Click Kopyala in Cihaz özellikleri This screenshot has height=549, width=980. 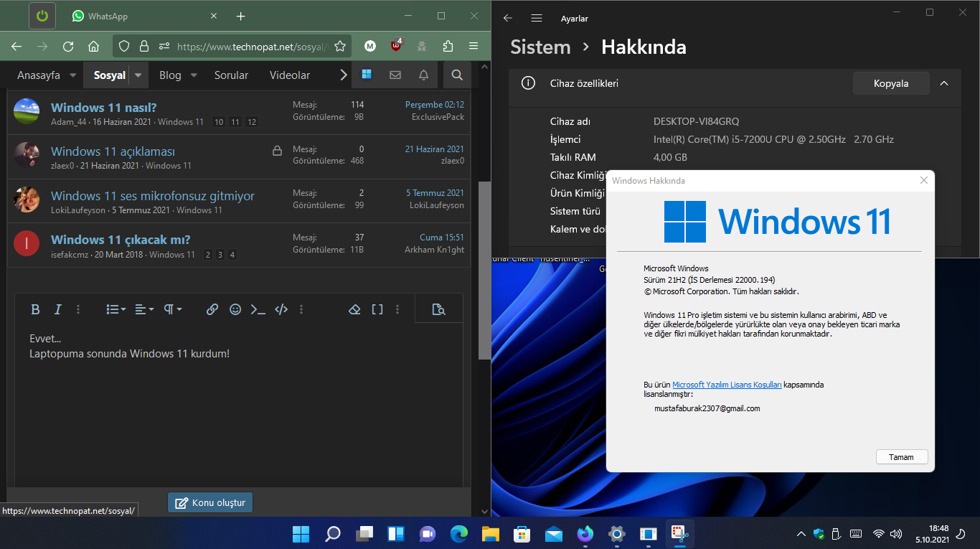pos(891,83)
